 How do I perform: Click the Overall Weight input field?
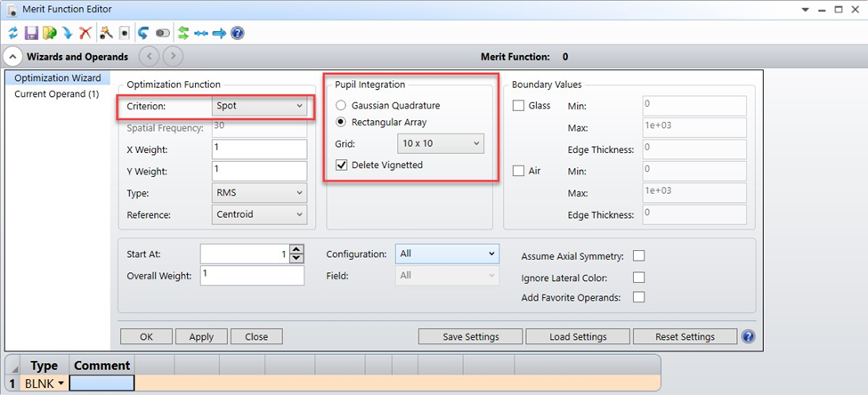tap(252, 275)
